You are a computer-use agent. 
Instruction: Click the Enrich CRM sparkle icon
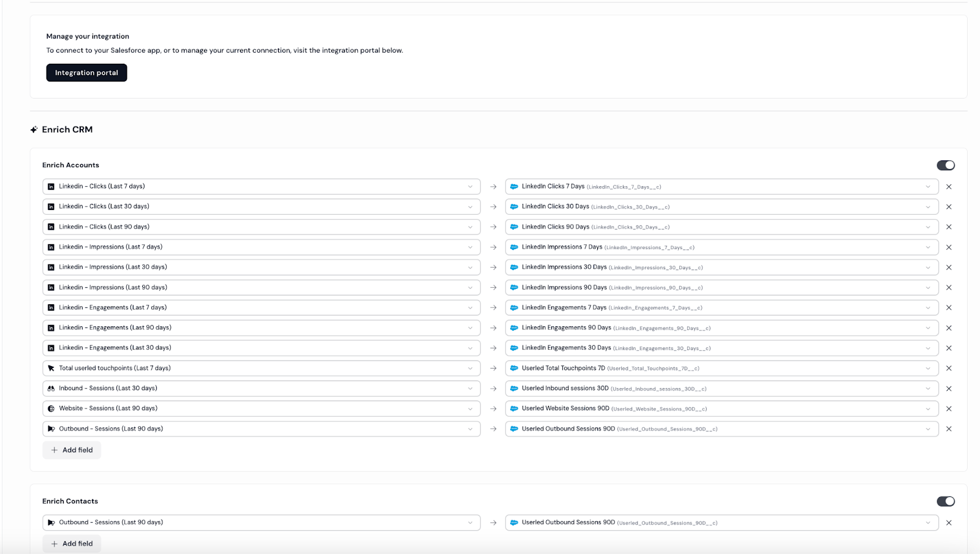34,130
